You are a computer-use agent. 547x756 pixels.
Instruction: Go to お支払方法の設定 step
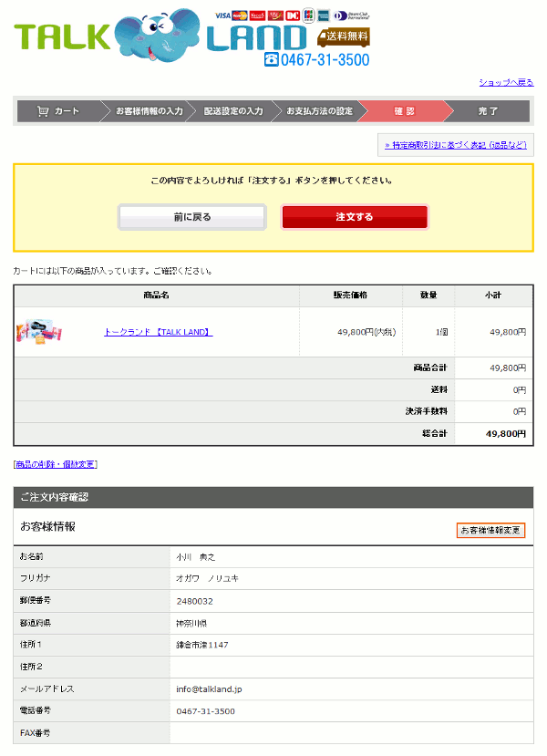pos(319,111)
